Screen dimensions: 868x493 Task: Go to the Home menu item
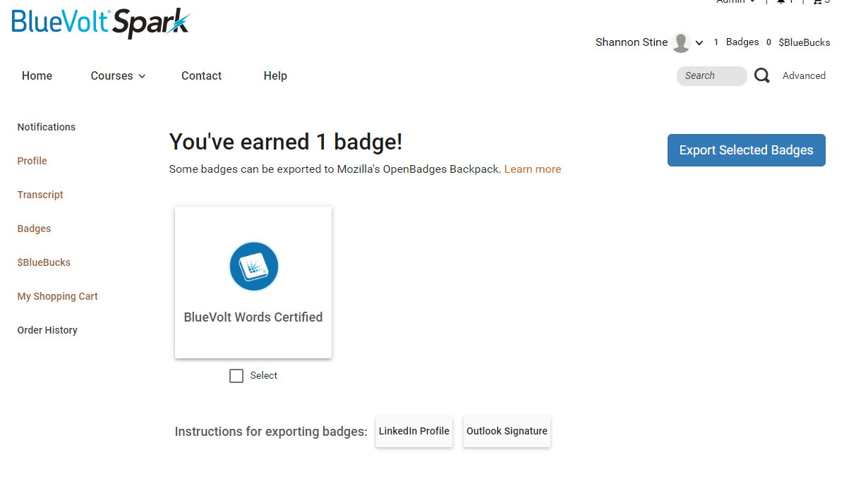pyautogui.click(x=37, y=76)
